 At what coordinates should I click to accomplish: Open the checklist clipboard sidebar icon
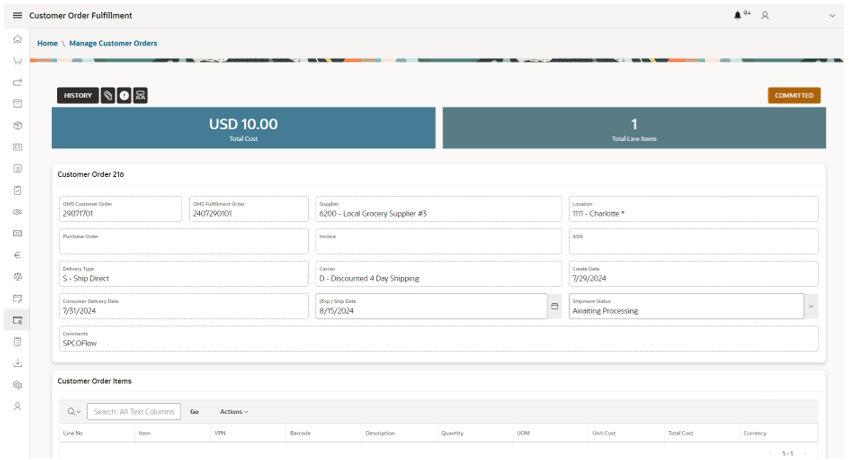click(x=17, y=342)
